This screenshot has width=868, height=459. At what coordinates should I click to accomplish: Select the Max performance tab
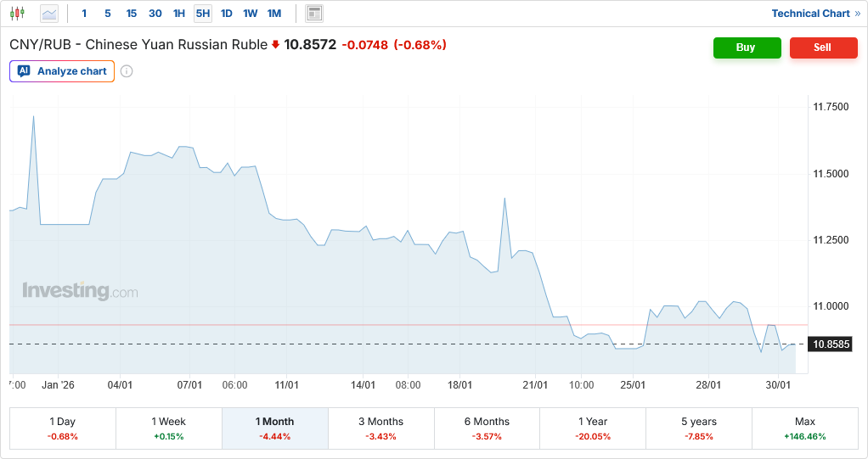[x=805, y=428]
